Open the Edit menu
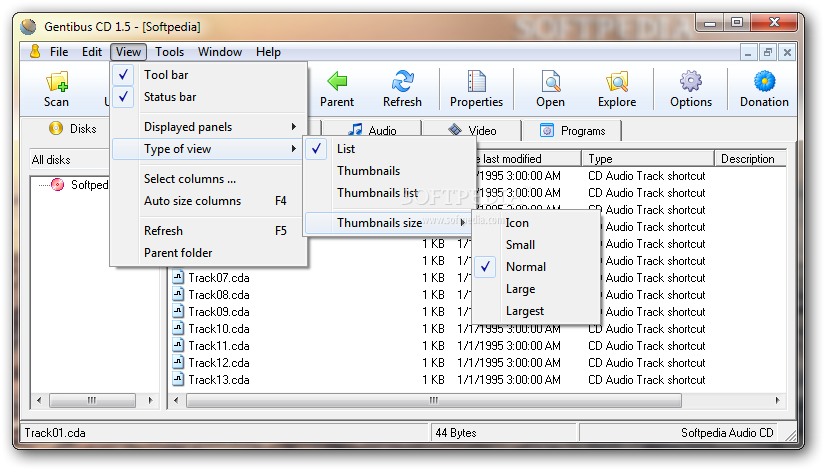The image size is (825, 470). tap(92, 52)
